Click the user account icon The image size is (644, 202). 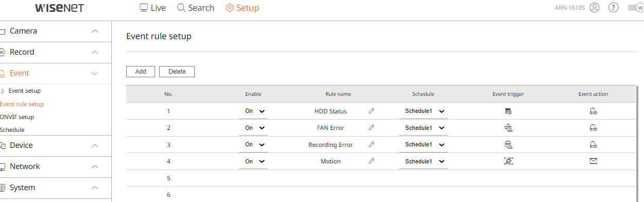tap(595, 8)
